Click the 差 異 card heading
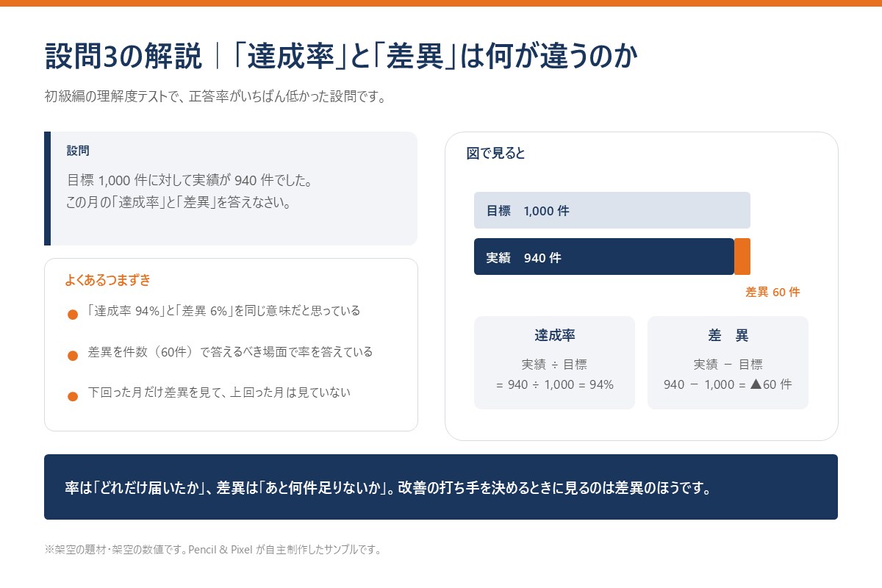This screenshot has width=882, height=588. pos(728,335)
